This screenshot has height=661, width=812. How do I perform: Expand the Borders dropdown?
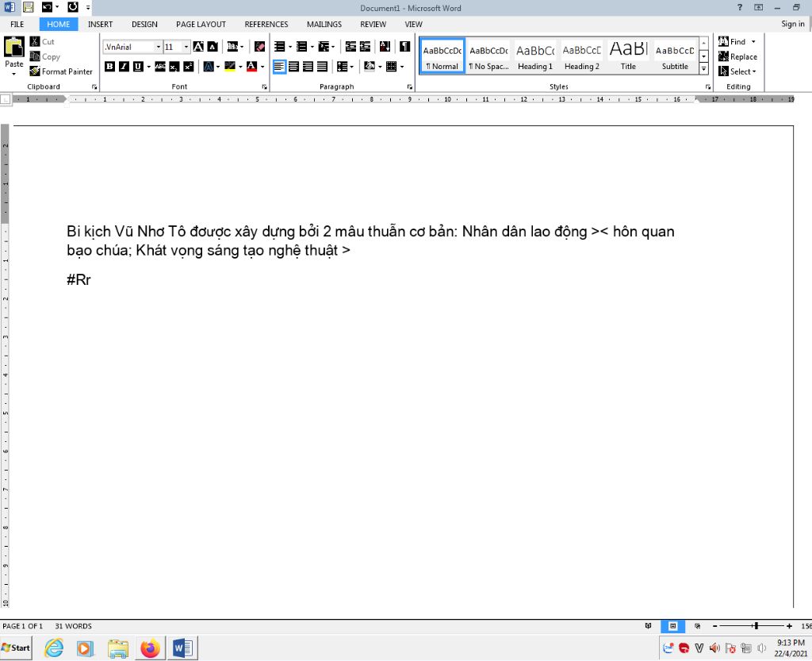(402, 67)
